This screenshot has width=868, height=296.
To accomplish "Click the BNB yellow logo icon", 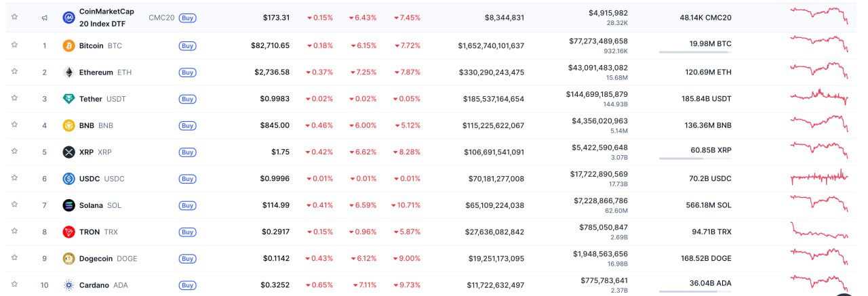I will (68, 125).
